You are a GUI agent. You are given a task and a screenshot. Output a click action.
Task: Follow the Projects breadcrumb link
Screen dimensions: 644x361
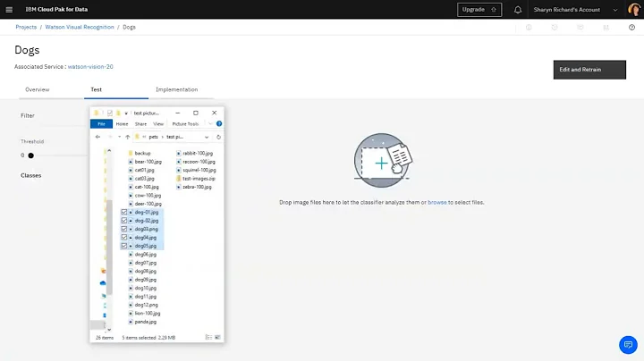pos(26,27)
